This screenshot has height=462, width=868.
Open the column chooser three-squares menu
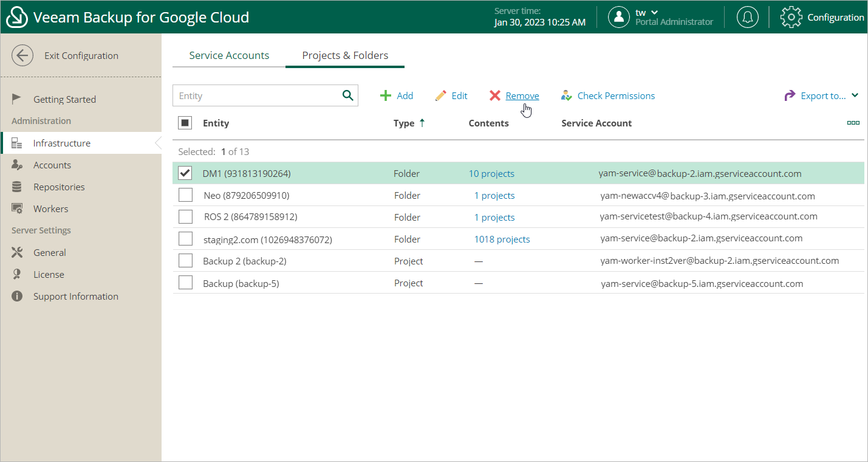(853, 123)
